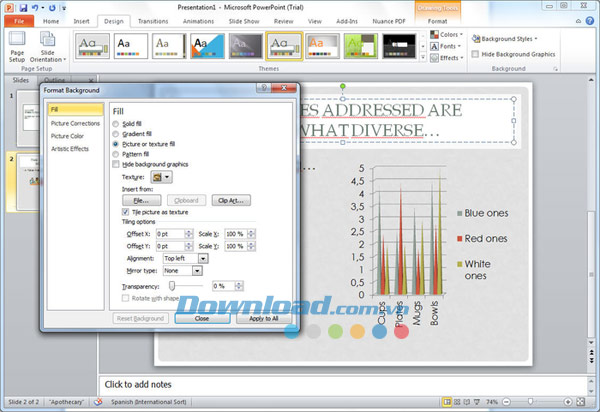Open the Drawing Tools Format tab
This screenshot has width=600, height=412.
click(437, 21)
